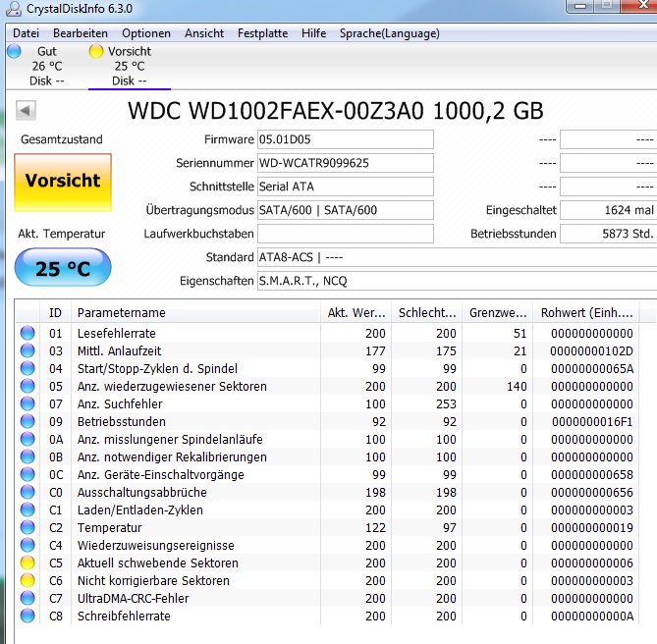Click the Schlecht... column header

pos(426,313)
